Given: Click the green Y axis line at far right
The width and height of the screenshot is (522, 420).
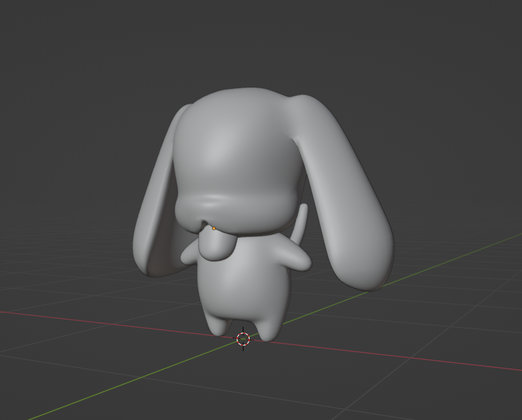Looking at the screenshot, I should (x=480, y=246).
